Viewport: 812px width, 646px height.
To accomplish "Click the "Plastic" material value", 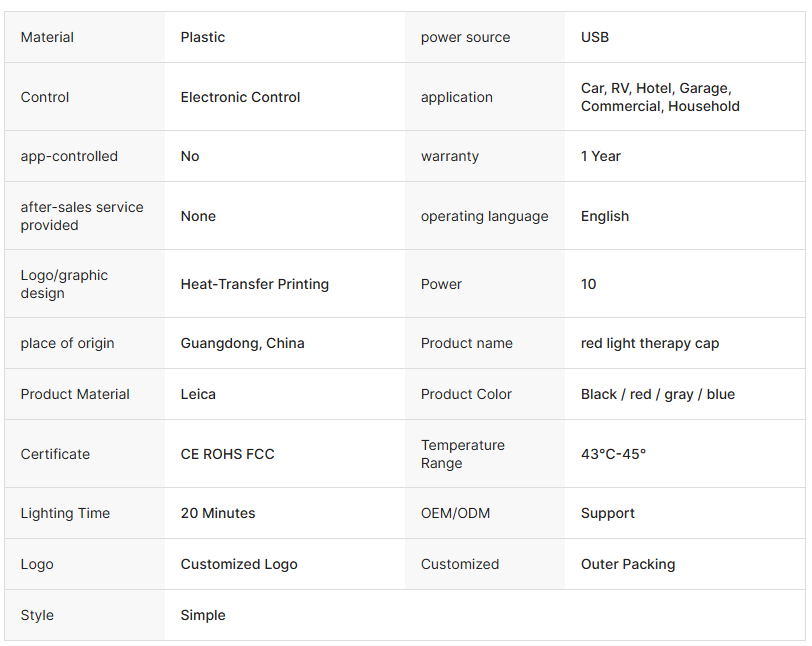I will click(x=203, y=37).
